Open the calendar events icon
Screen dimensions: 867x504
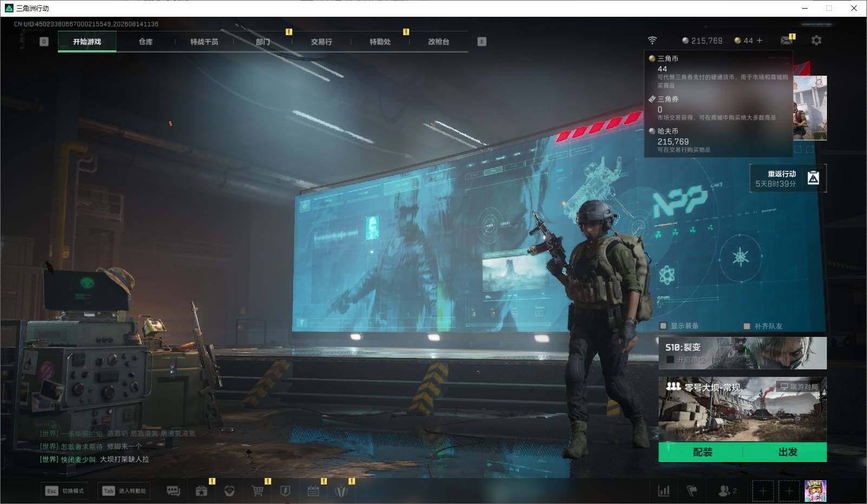tap(313, 491)
